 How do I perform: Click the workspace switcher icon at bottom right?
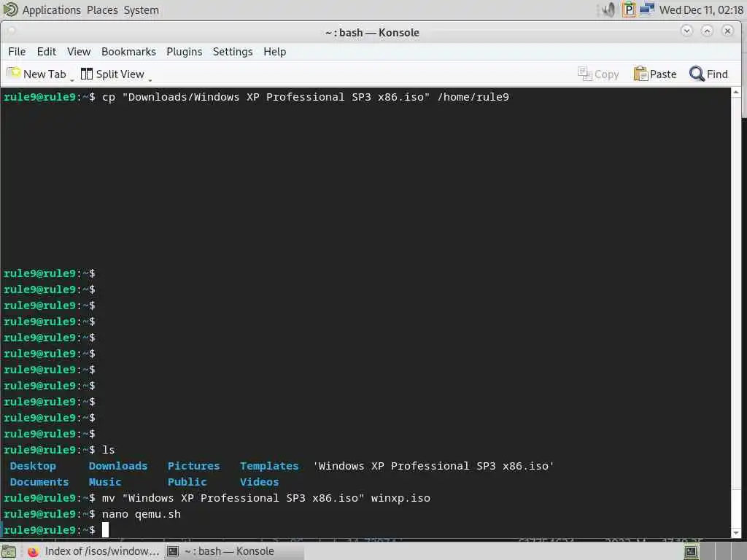[x=692, y=551]
